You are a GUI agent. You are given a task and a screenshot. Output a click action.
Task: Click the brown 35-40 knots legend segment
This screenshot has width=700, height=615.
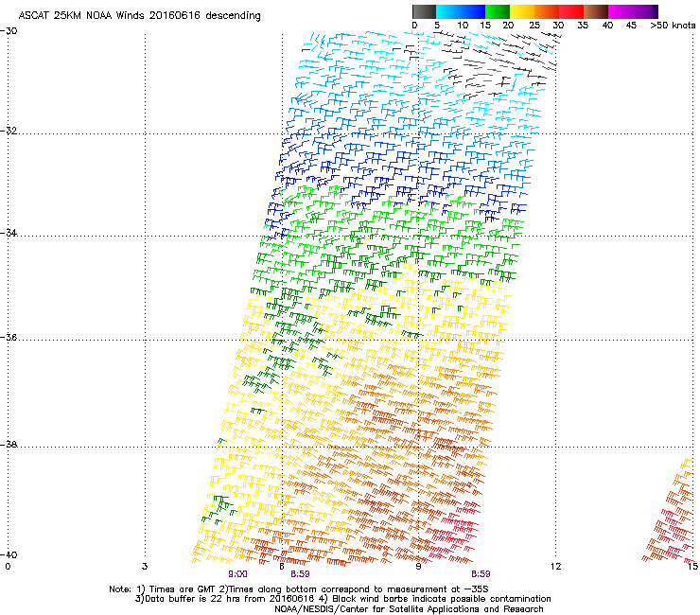click(x=596, y=11)
